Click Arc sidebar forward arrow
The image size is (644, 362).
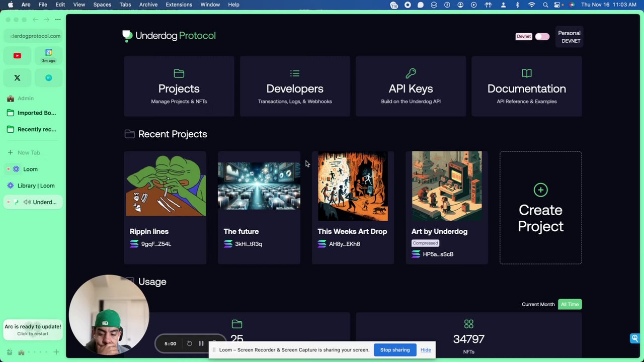click(46, 20)
